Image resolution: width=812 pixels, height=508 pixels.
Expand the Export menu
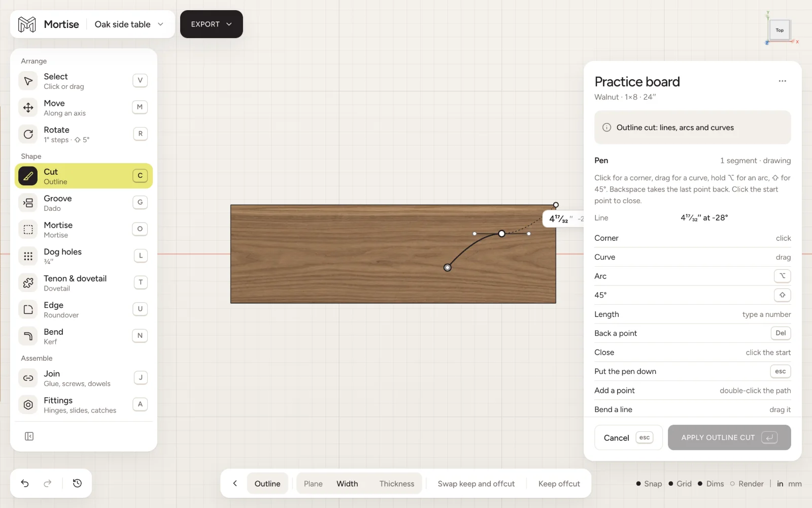(211, 24)
